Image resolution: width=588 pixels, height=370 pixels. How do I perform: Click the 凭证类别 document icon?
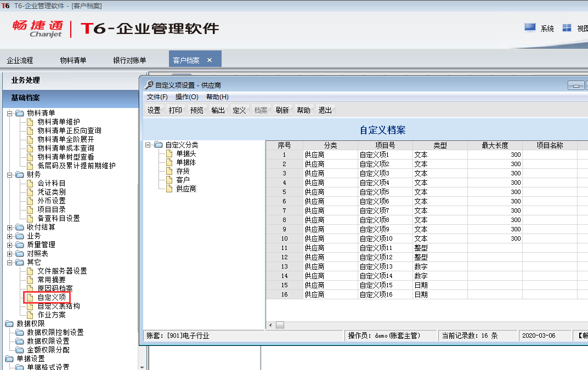30,192
